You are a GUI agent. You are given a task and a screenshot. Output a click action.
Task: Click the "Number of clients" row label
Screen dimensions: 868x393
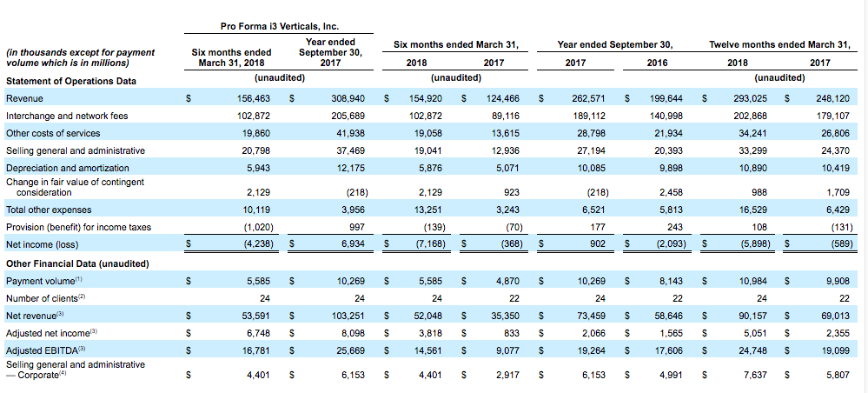click(45, 298)
